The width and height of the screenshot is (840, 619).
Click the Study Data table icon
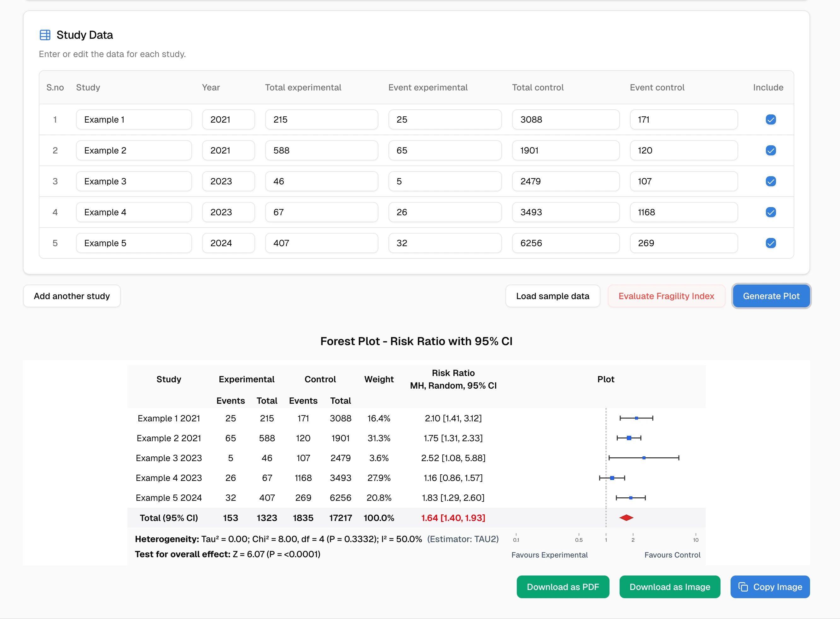coord(45,35)
